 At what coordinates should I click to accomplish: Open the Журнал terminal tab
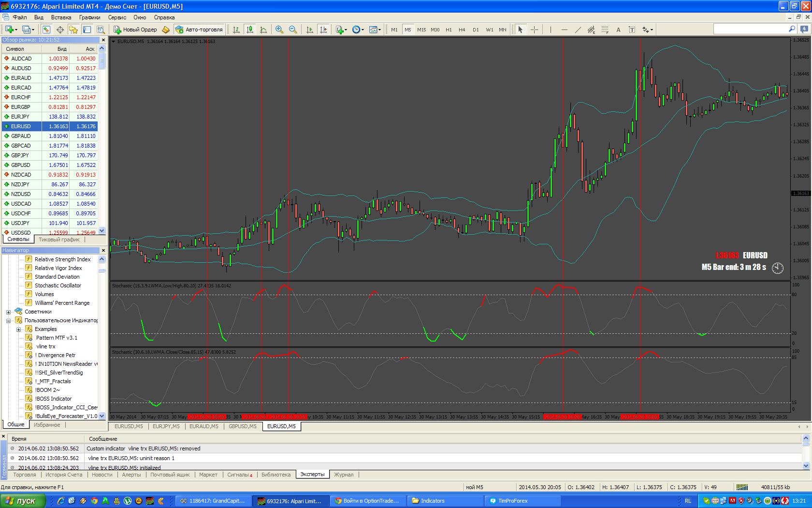(344, 475)
